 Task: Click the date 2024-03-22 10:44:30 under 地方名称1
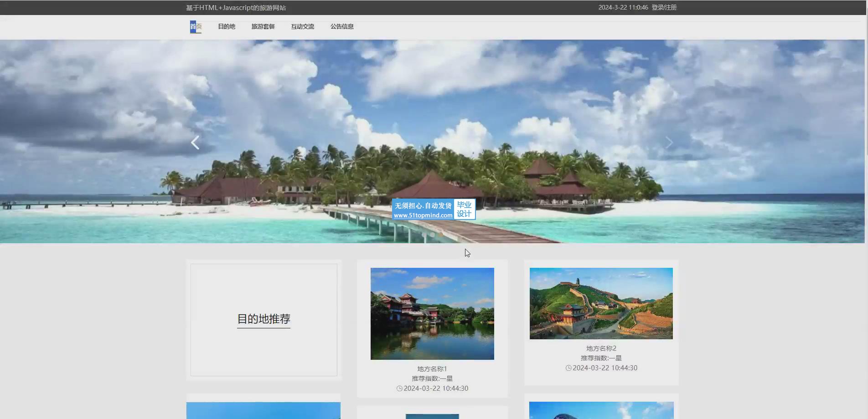436,388
